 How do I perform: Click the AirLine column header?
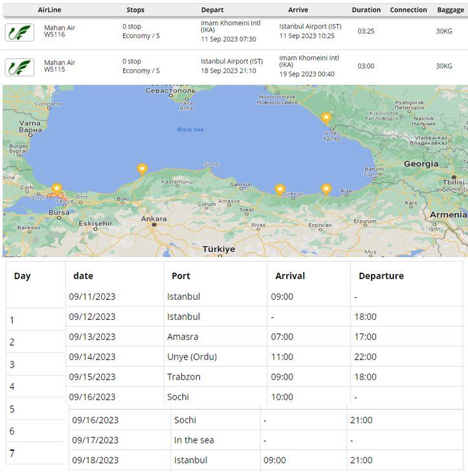coord(50,10)
